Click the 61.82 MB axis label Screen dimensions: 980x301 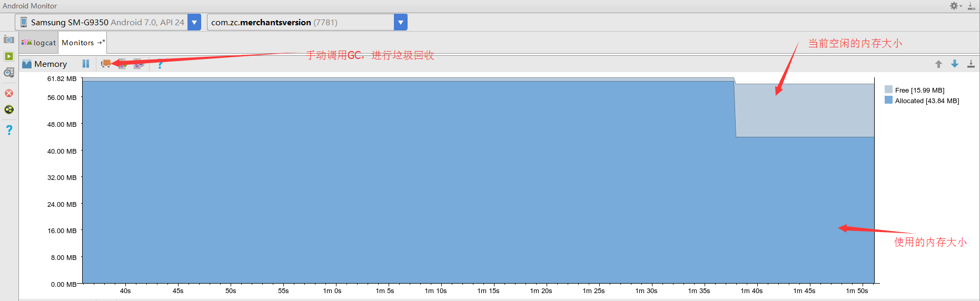coord(62,79)
